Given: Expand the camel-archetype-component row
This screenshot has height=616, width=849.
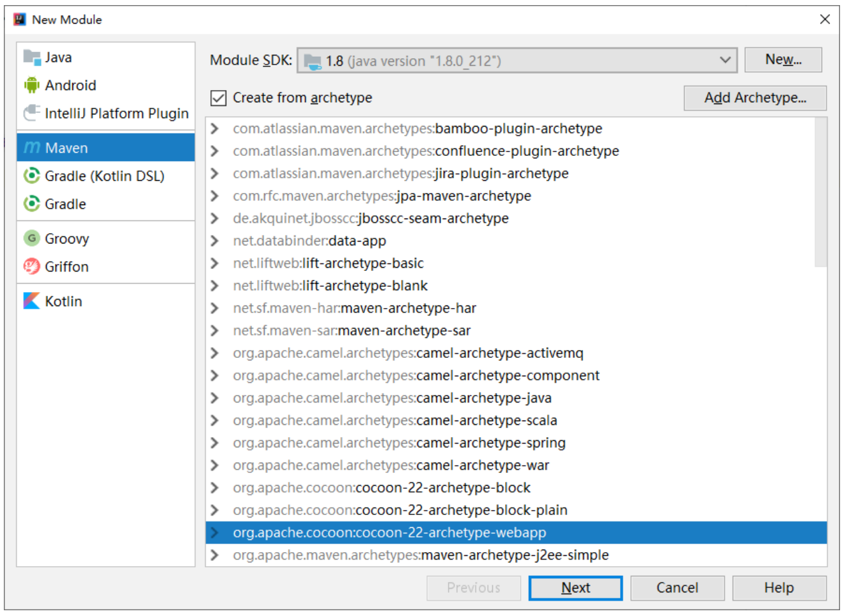Looking at the screenshot, I should (215, 375).
